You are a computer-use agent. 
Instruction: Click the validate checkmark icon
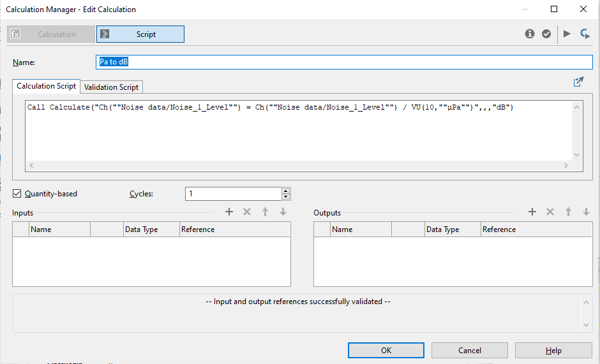pyautogui.click(x=546, y=34)
